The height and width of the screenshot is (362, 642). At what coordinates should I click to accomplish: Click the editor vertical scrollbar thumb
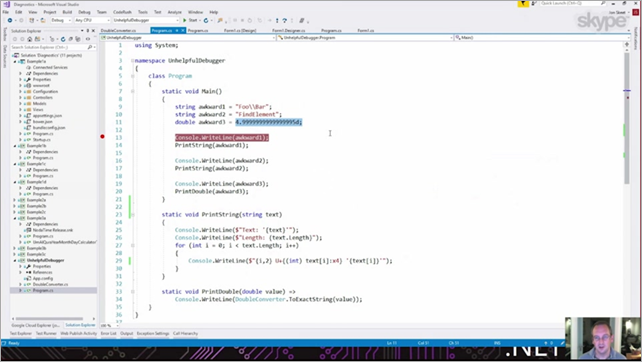[627, 119]
